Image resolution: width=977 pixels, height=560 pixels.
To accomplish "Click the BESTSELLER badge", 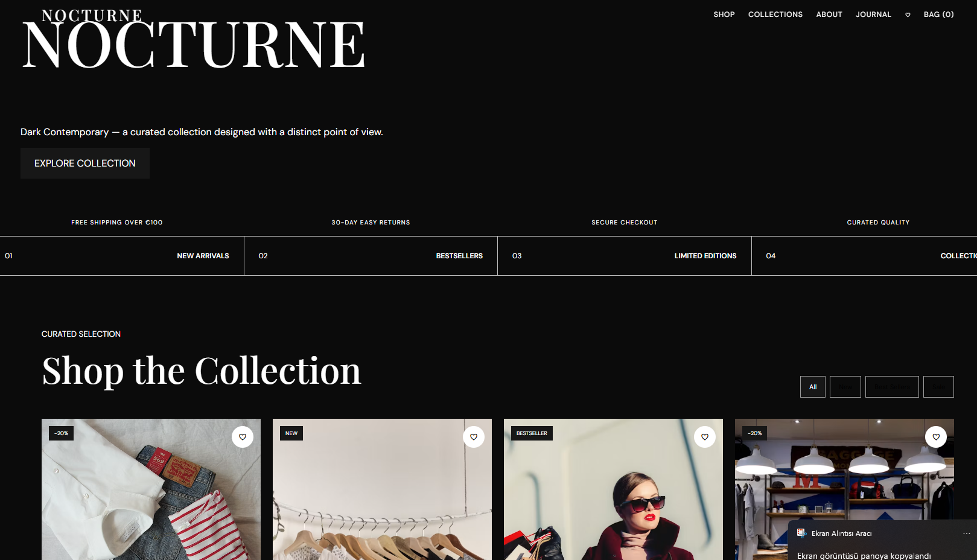I will pyautogui.click(x=532, y=433).
